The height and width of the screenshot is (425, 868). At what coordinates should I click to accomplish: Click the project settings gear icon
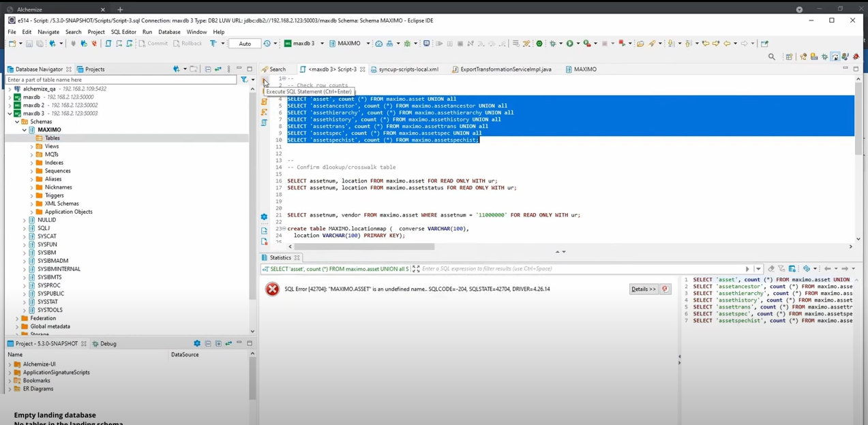pos(196,344)
